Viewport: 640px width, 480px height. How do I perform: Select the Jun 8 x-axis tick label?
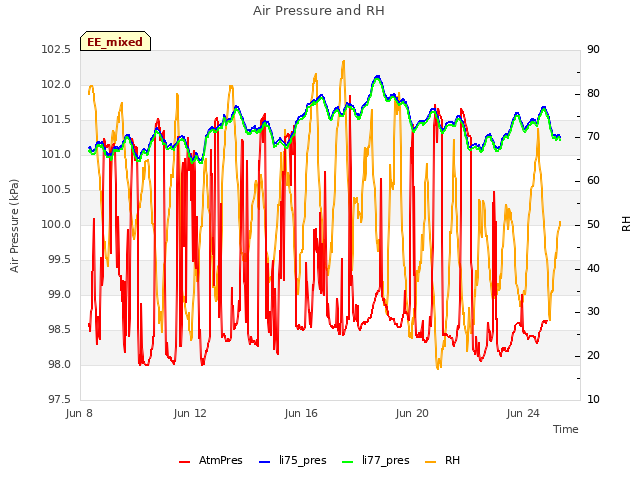click(x=79, y=413)
